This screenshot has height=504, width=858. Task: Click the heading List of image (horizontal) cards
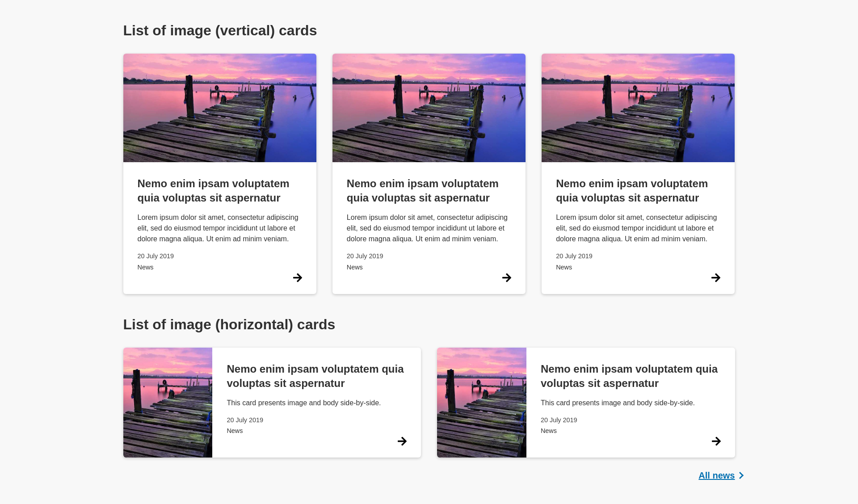tap(229, 324)
